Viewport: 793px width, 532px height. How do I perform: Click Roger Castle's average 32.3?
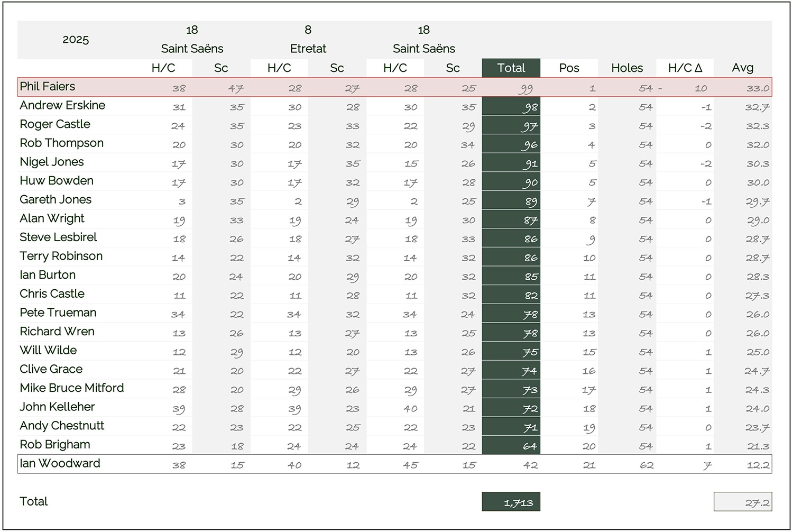pos(758,126)
